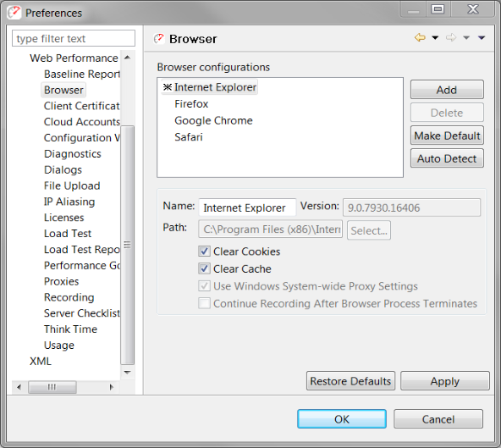
Task: Click tree scrollbar up arrow
Action: [x=128, y=58]
